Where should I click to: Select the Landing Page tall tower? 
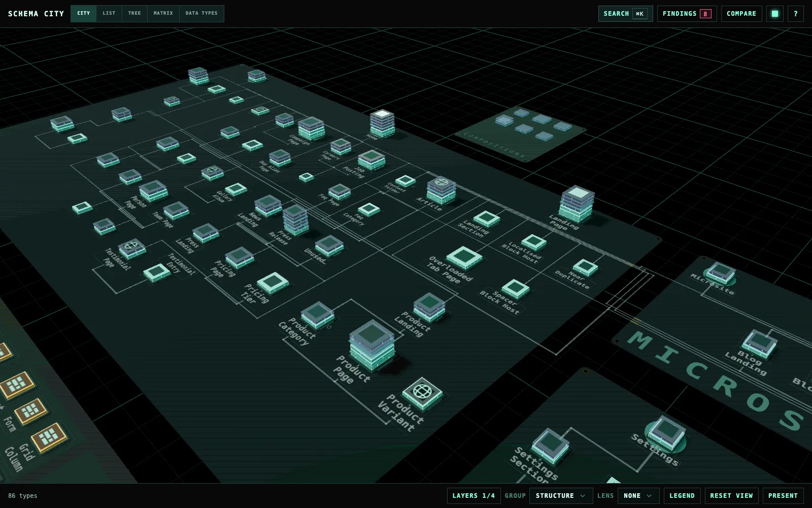[x=577, y=203]
